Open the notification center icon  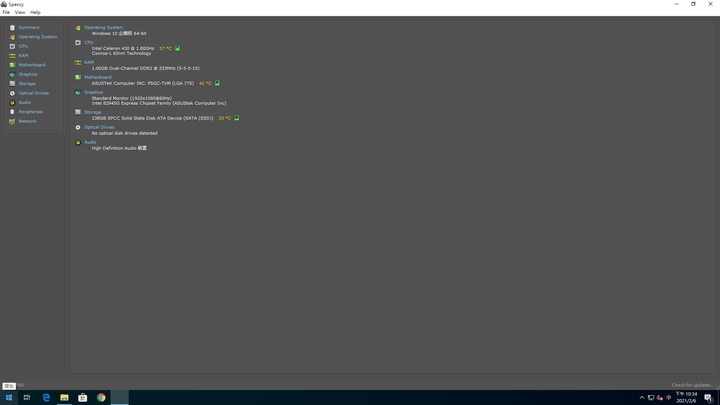[709, 398]
